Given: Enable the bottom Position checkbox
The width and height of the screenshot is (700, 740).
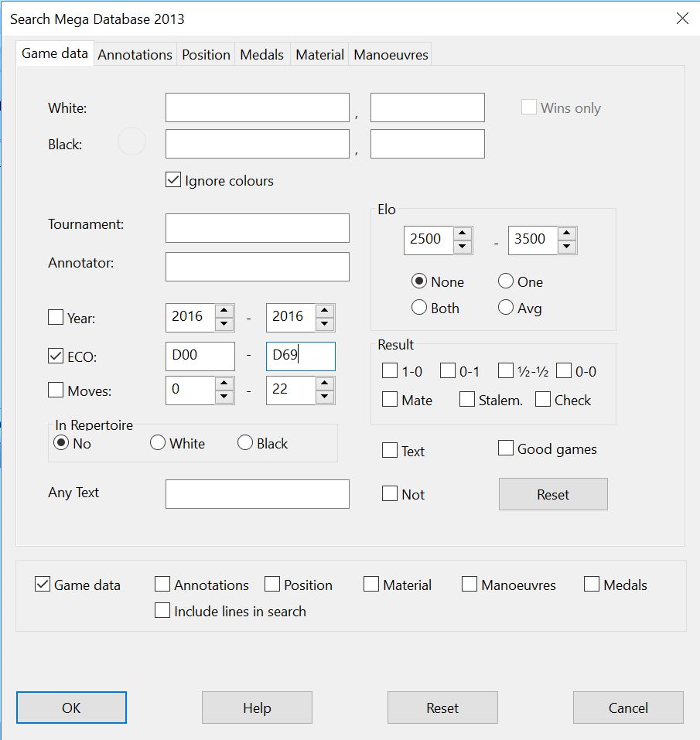Looking at the screenshot, I should (x=272, y=585).
